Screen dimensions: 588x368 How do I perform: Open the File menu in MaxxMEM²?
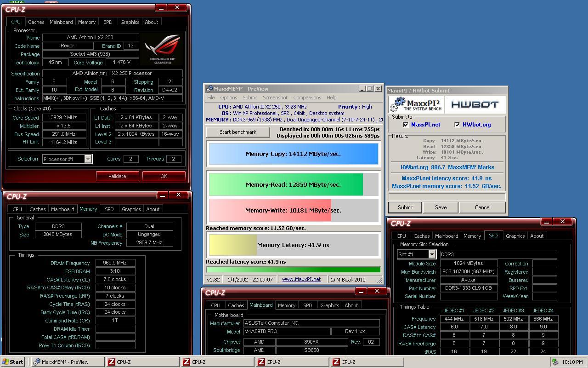pyautogui.click(x=211, y=98)
